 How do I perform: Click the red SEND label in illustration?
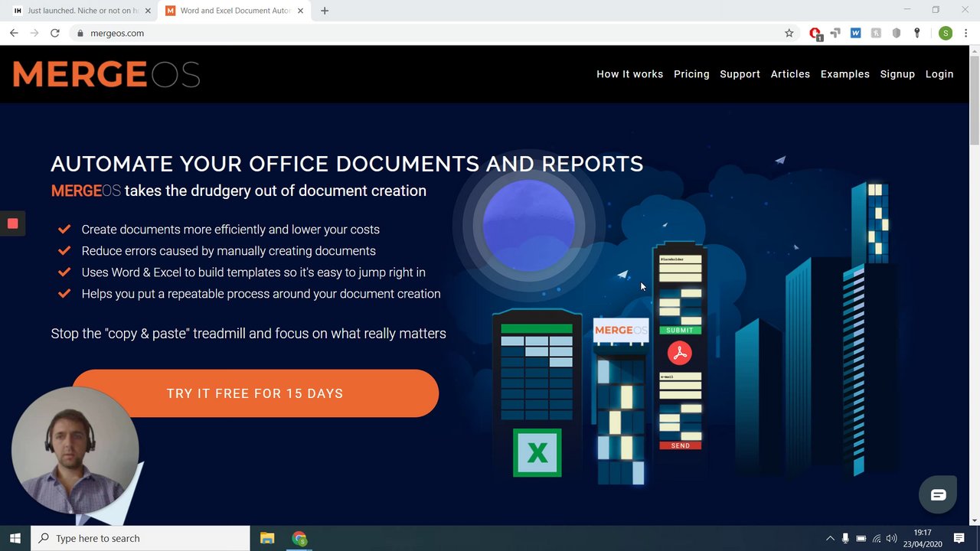(680, 445)
